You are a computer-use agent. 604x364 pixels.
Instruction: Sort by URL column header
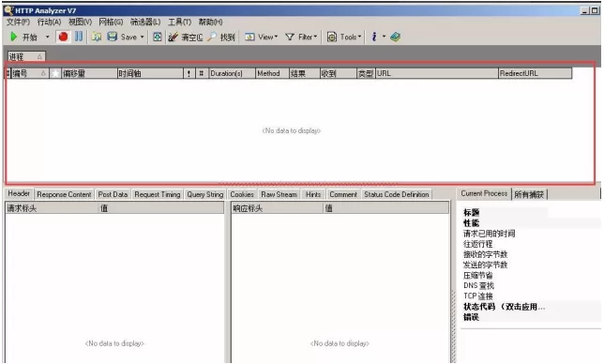436,73
